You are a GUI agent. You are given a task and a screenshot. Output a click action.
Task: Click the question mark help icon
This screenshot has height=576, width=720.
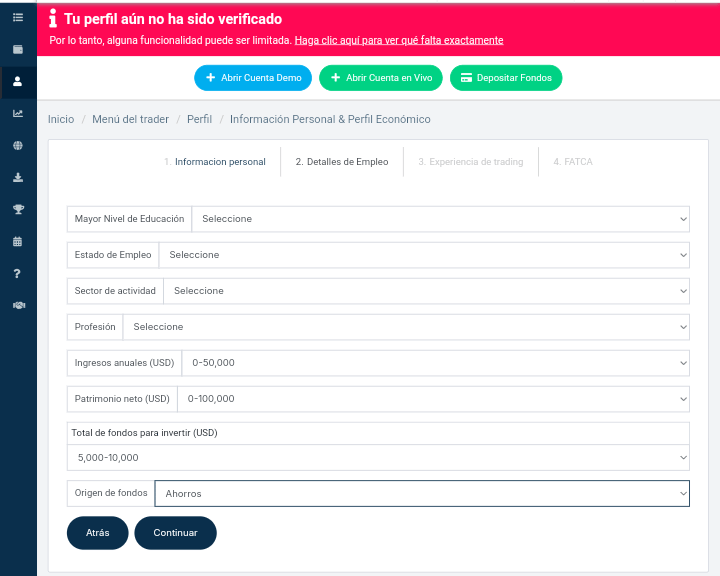(17, 274)
